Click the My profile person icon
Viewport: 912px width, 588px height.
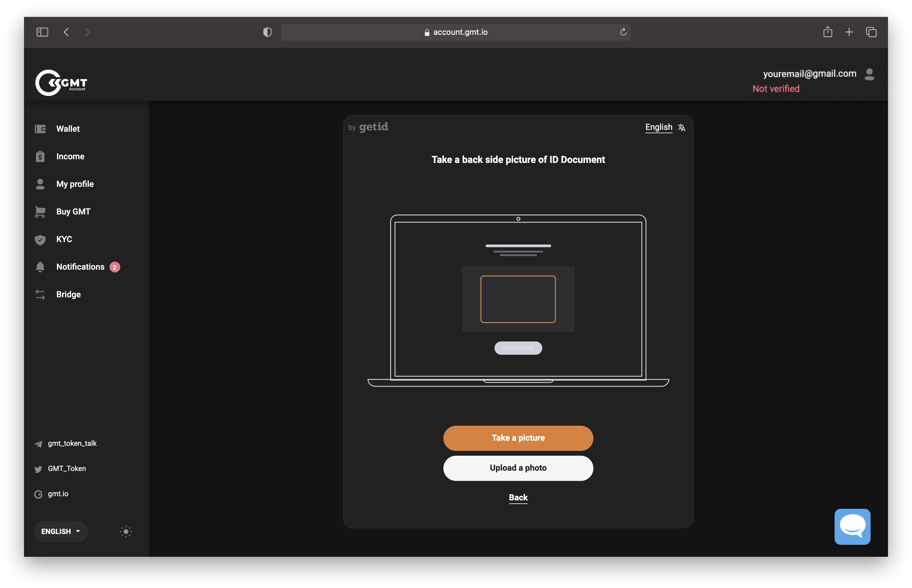point(40,184)
